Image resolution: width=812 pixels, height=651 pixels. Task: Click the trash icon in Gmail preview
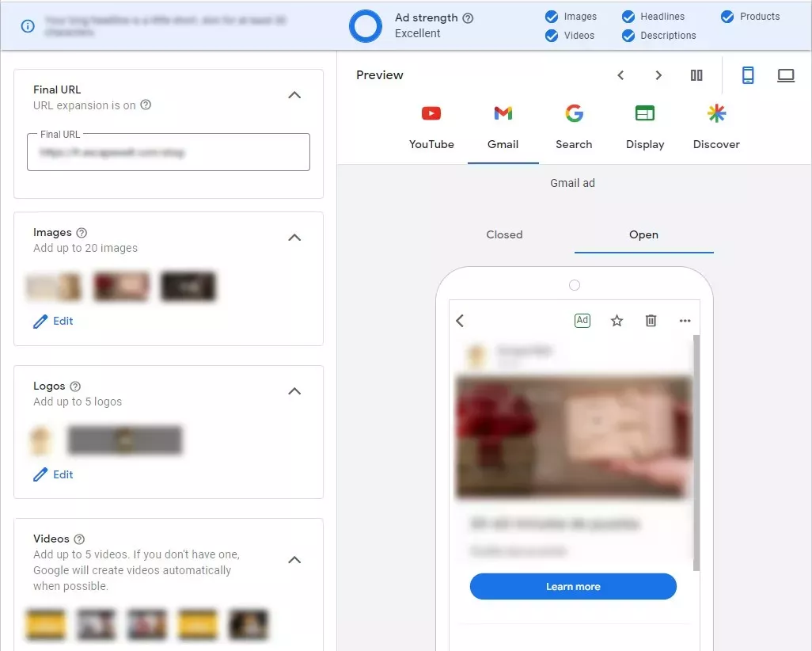coord(651,321)
